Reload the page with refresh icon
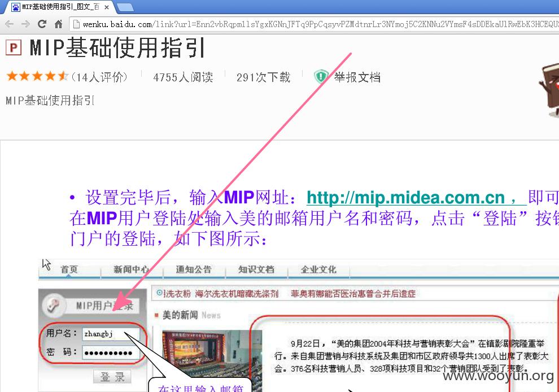This screenshot has width=559, height=392. pos(42,24)
